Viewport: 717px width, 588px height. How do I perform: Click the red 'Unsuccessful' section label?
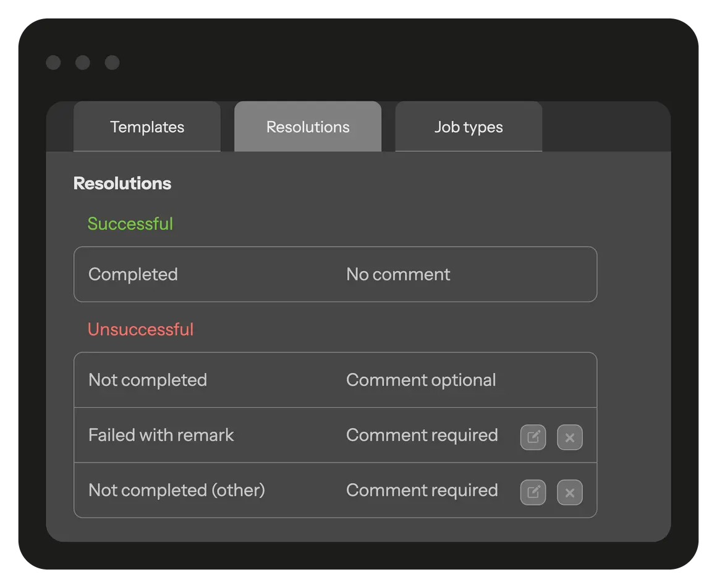coord(141,329)
